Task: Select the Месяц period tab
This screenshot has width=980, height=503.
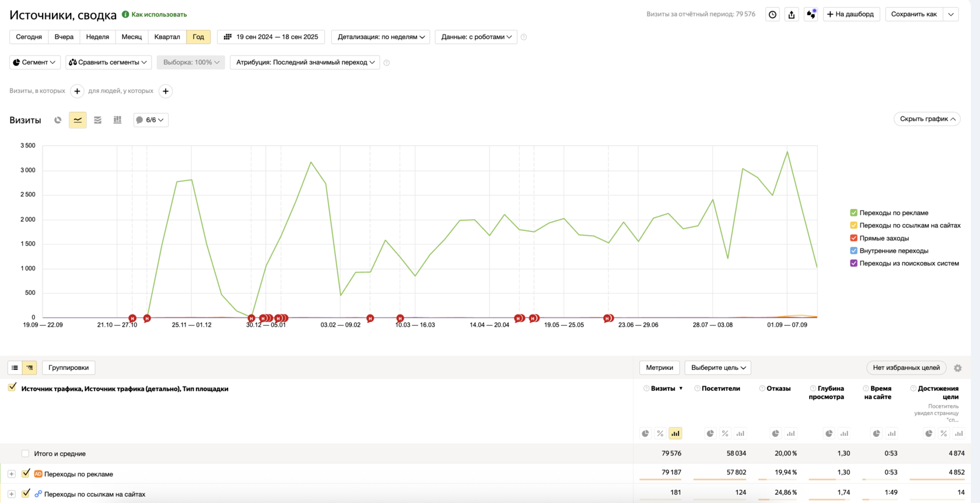Action: click(132, 37)
